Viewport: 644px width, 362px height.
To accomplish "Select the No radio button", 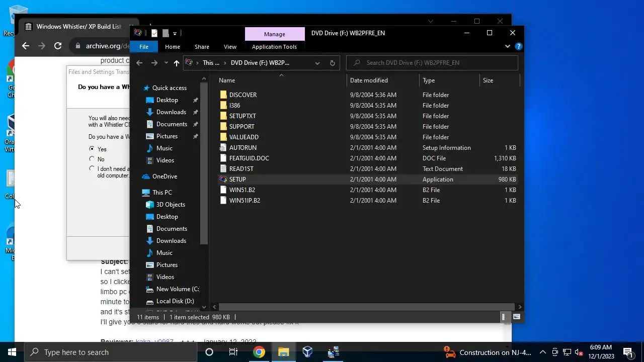I will 92,159.
